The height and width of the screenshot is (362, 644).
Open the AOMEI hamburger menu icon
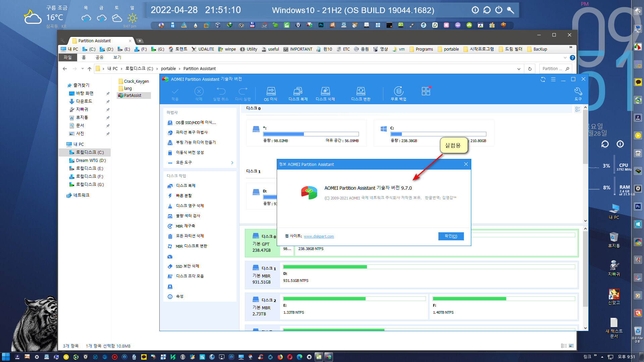(553, 79)
